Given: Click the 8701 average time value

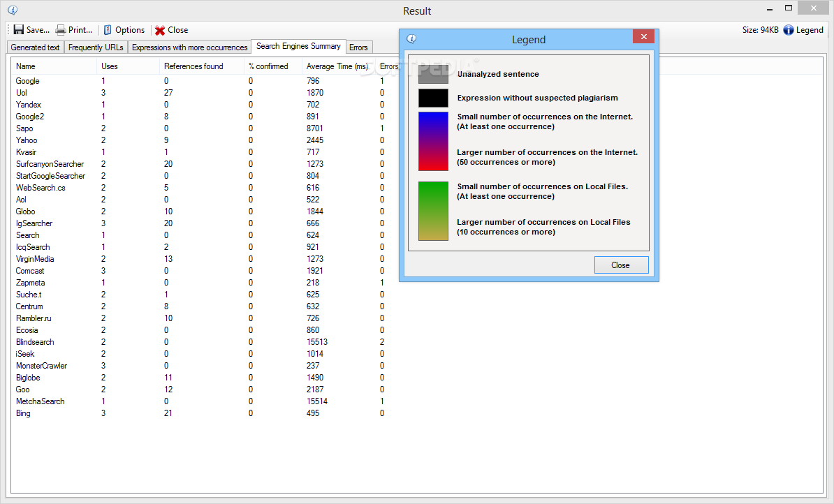Looking at the screenshot, I should coord(315,128).
